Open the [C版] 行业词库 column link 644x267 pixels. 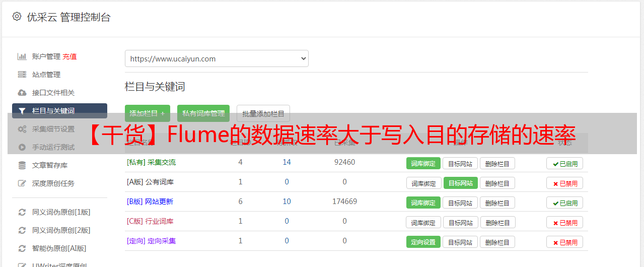point(150,221)
